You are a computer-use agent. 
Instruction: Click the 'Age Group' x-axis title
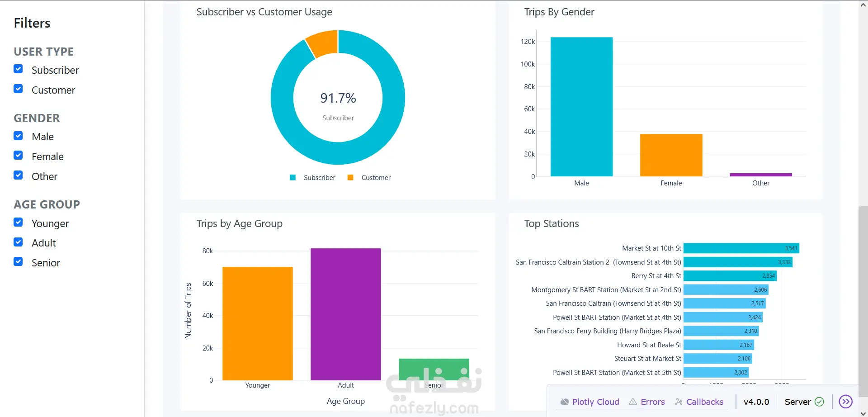click(x=346, y=401)
